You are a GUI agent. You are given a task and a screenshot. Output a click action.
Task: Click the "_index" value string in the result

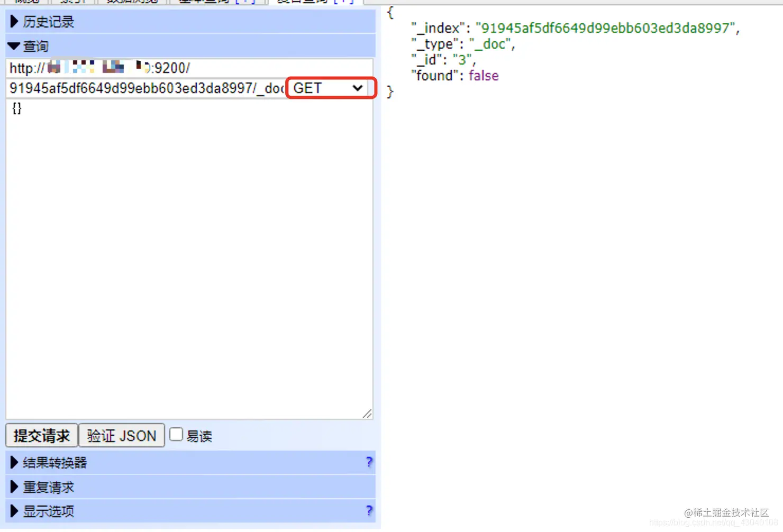(x=605, y=28)
